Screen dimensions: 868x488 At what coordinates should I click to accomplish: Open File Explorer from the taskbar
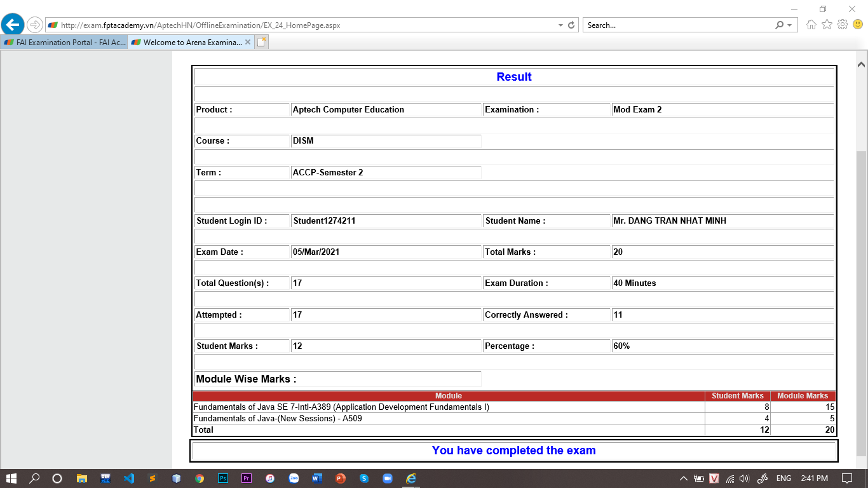(81, 478)
